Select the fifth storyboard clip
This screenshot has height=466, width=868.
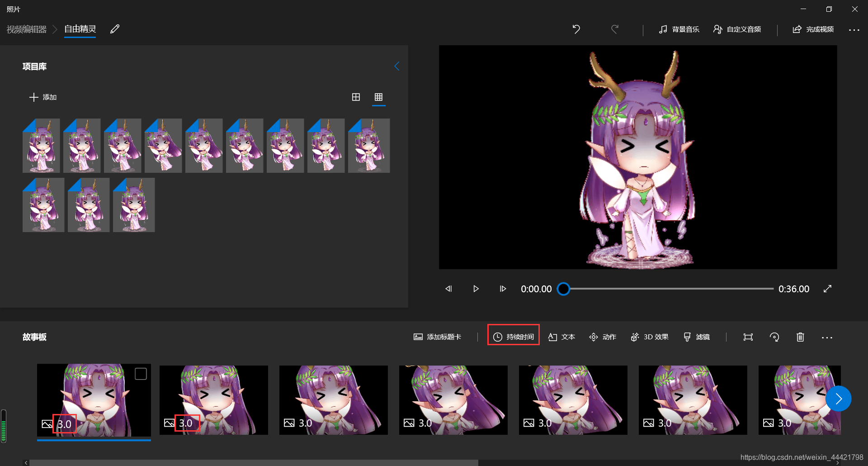click(x=573, y=400)
